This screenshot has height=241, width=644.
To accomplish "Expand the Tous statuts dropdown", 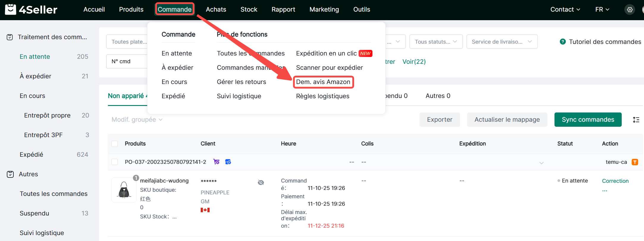I will tap(436, 42).
